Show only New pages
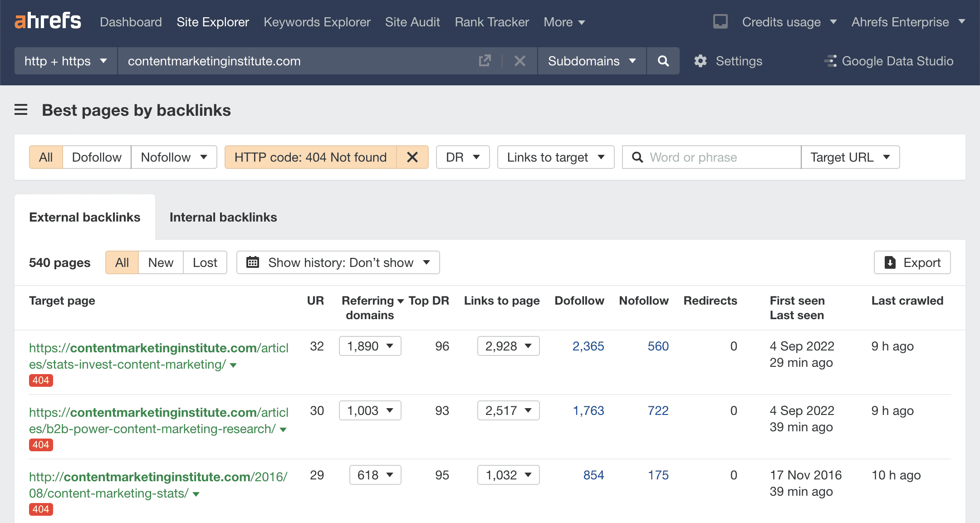Screen dimensions: 980x523 (x=161, y=262)
